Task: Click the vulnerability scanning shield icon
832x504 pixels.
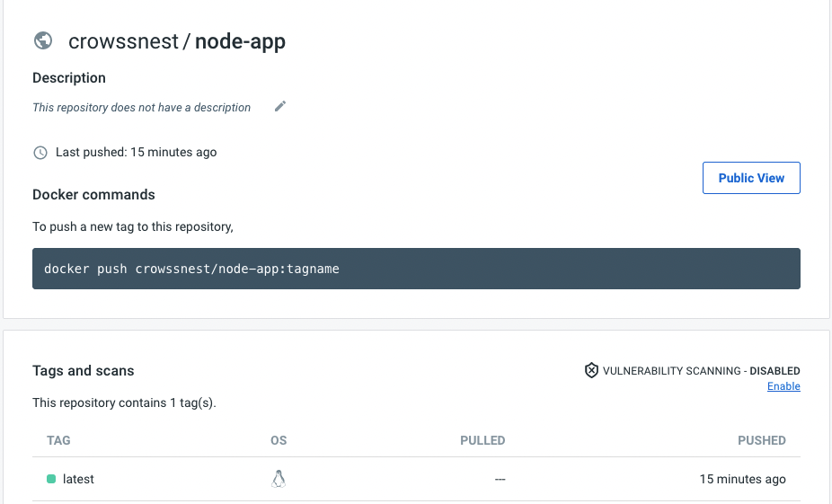Action: pyautogui.click(x=591, y=370)
